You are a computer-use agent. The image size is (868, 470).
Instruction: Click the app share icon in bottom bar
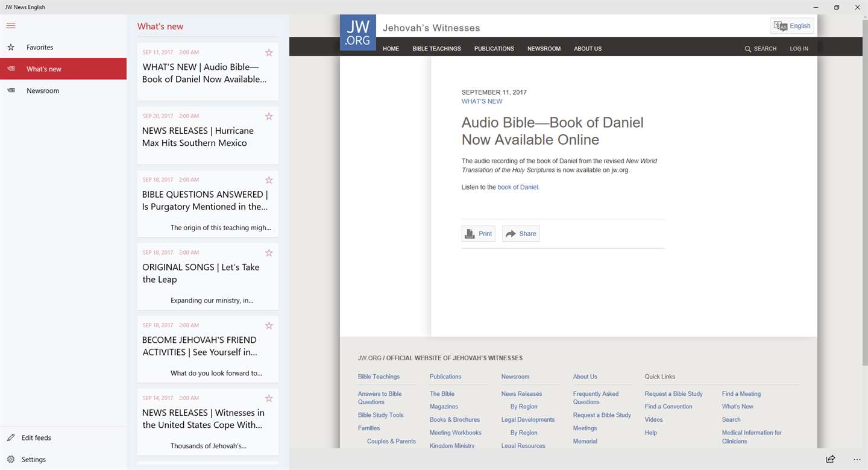coord(831,459)
